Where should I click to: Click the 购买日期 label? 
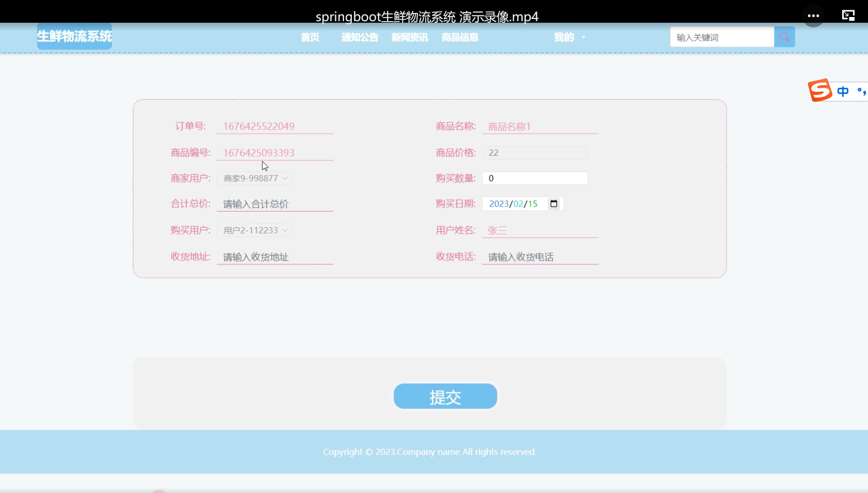pyautogui.click(x=455, y=204)
